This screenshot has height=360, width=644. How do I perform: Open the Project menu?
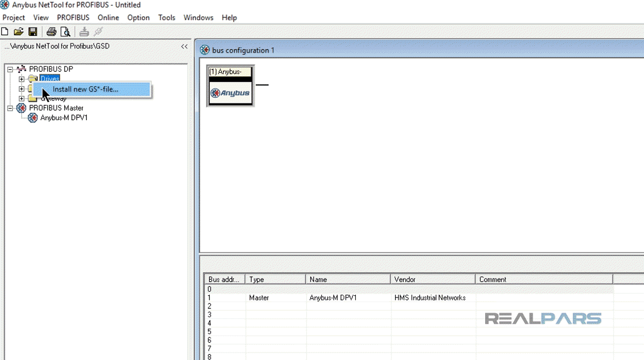coord(13,18)
